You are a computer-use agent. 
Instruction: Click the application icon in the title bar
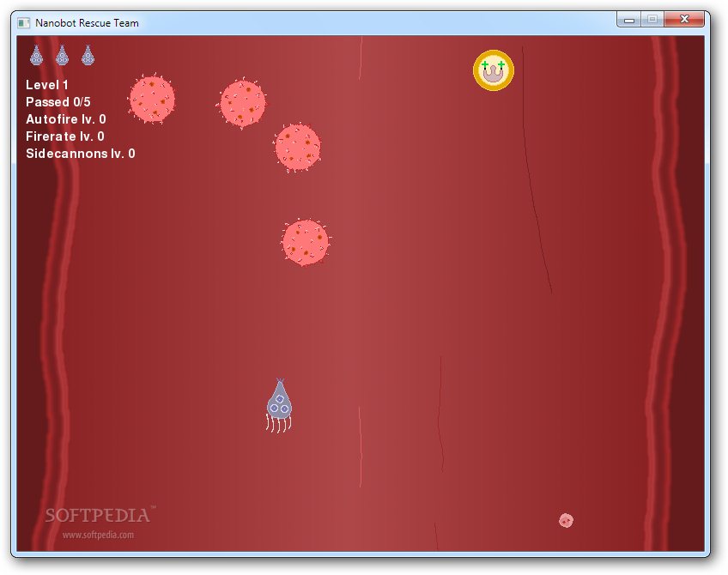[23, 22]
